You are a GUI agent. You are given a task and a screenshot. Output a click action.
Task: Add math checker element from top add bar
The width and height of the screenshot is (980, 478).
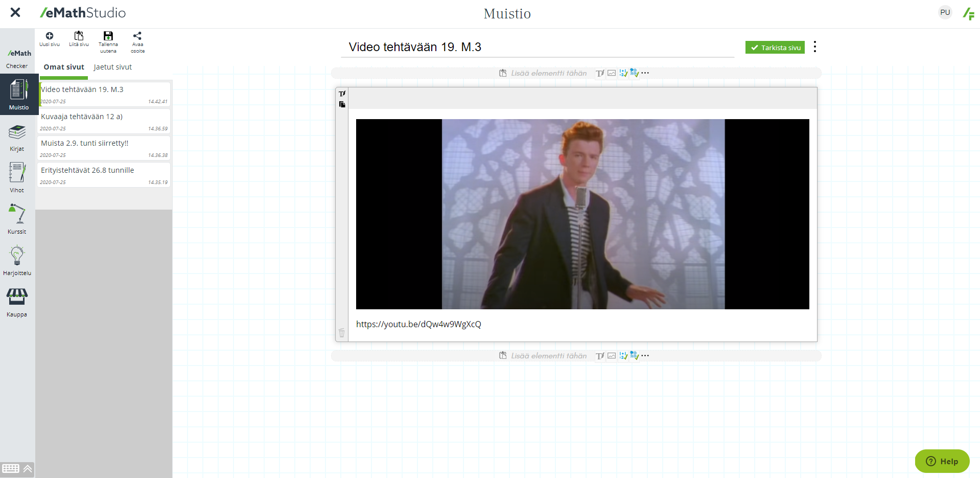point(623,73)
